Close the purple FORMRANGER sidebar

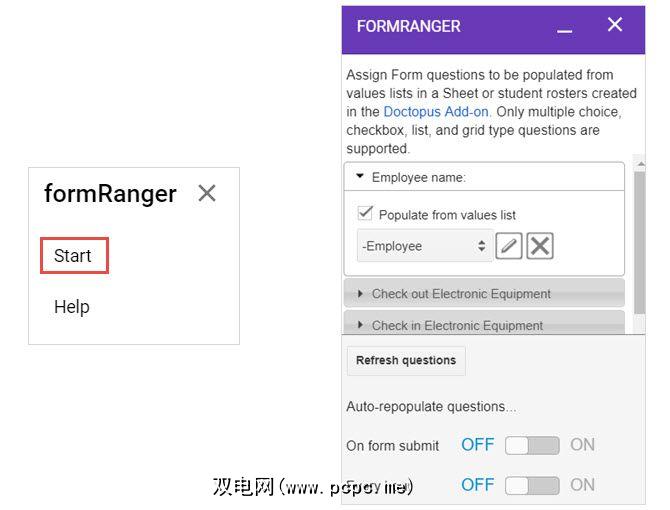pos(615,25)
